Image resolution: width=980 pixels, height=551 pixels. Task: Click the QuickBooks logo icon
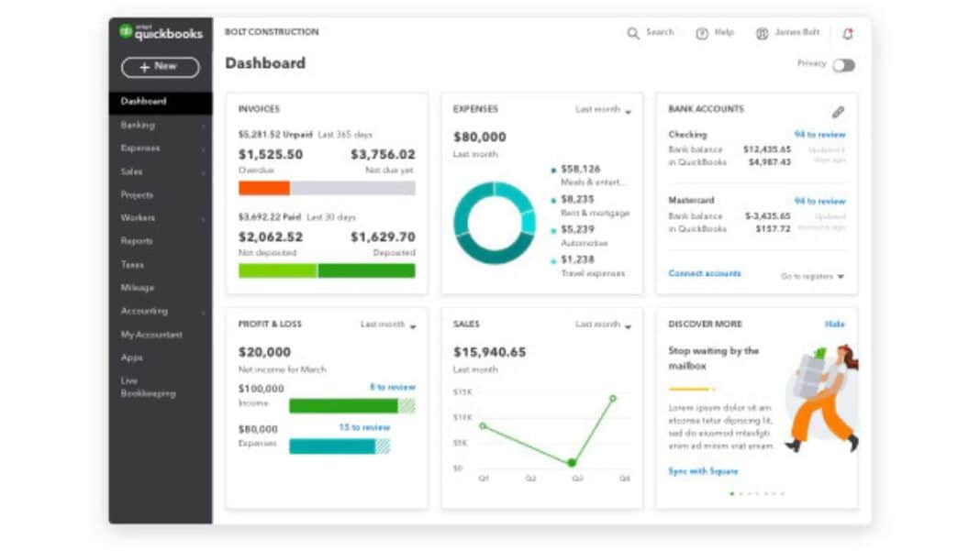[126, 32]
